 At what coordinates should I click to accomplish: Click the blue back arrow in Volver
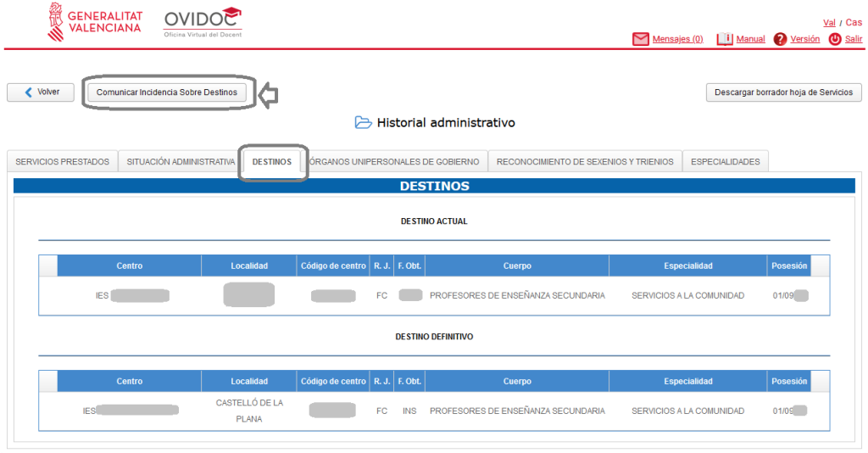pos(29,92)
